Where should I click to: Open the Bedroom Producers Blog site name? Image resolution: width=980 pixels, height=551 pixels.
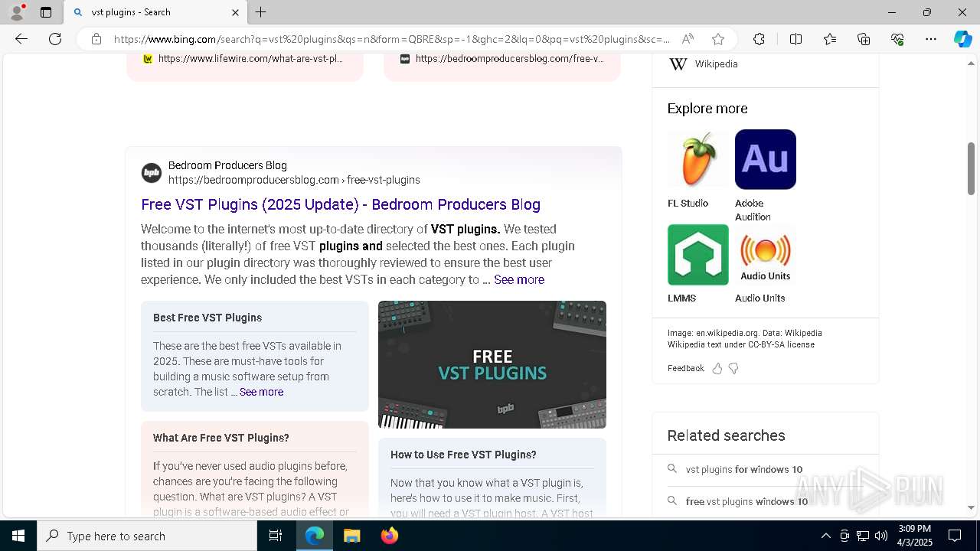[227, 165]
